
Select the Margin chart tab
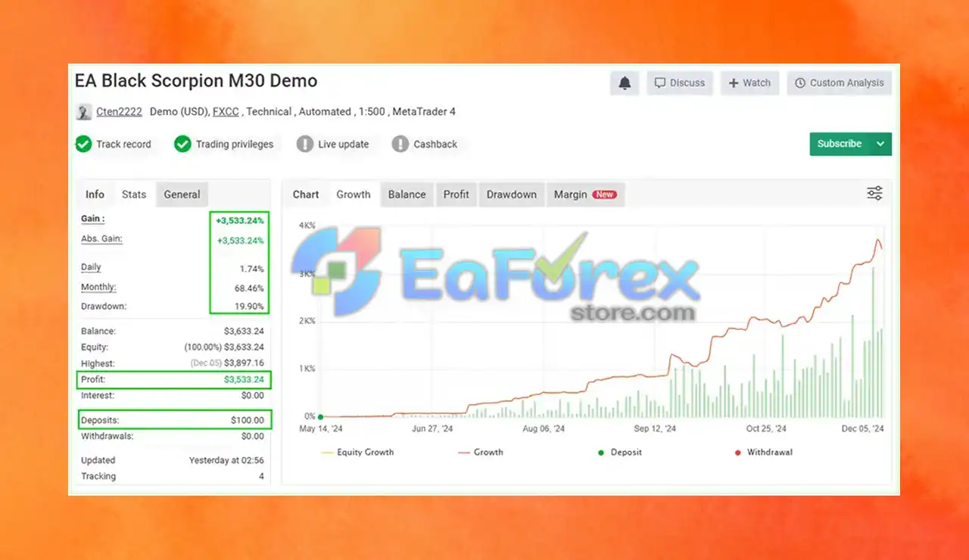click(585, 194)
